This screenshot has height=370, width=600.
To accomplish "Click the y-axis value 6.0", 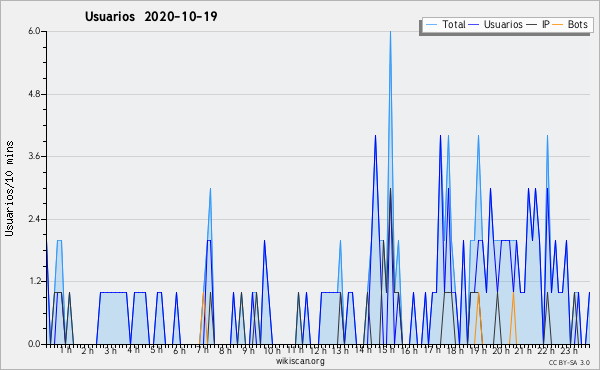I will tap(34, 31).
